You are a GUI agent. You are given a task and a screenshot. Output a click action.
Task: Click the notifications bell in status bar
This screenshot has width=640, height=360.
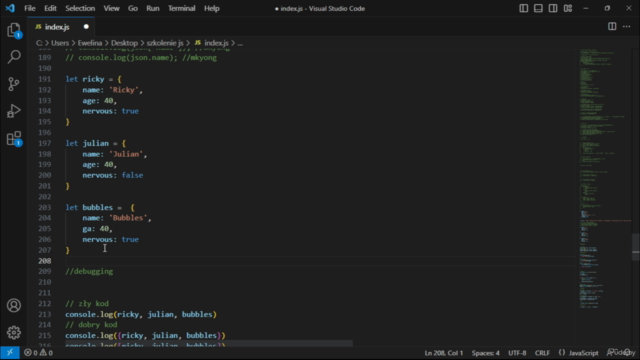coord(628,352)
